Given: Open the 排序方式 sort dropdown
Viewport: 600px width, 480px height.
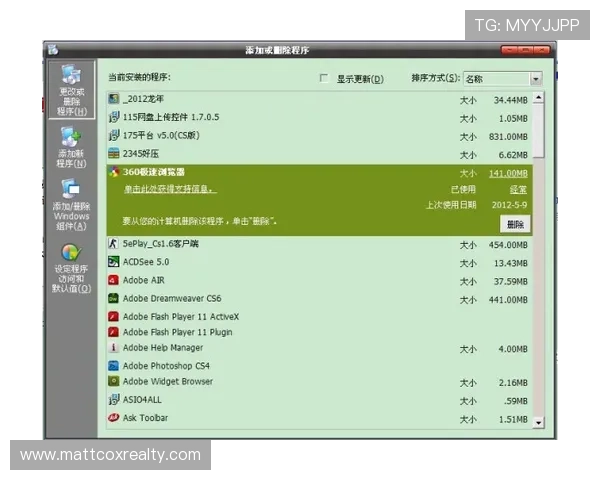Looking at the screenshot, I should [x=536, y=79].
